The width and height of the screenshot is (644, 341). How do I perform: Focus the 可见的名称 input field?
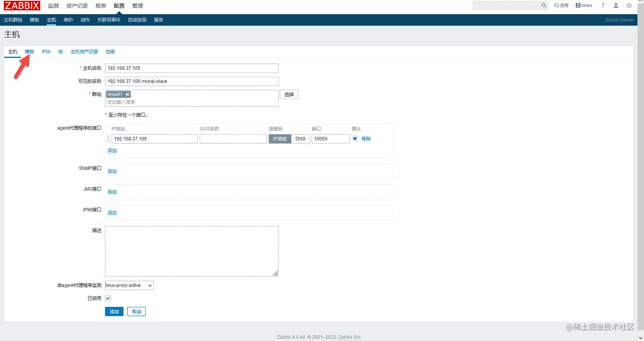(192, 81)
